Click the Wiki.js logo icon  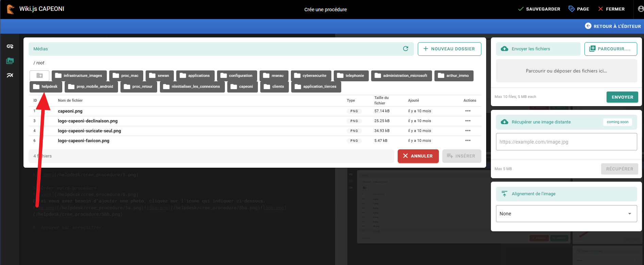11,9
